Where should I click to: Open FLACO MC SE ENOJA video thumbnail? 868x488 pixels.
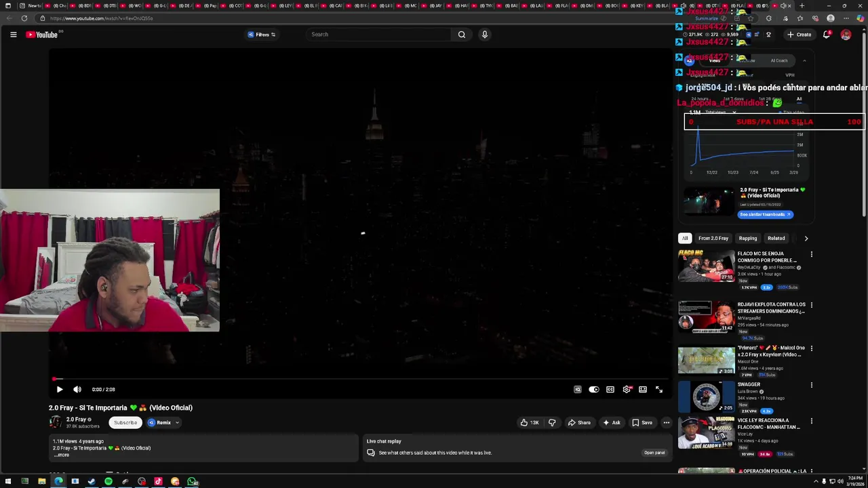pyautogui.click(x=706, y=266)
